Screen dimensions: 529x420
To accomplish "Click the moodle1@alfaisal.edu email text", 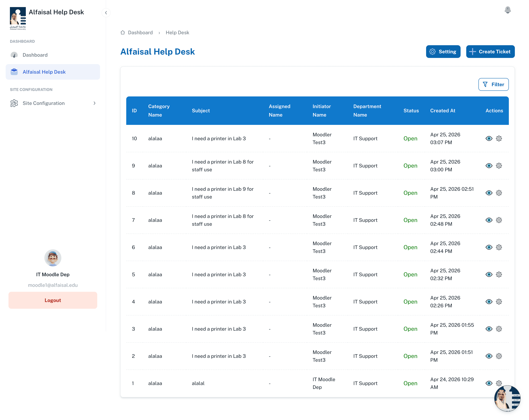I will (53, 285).
